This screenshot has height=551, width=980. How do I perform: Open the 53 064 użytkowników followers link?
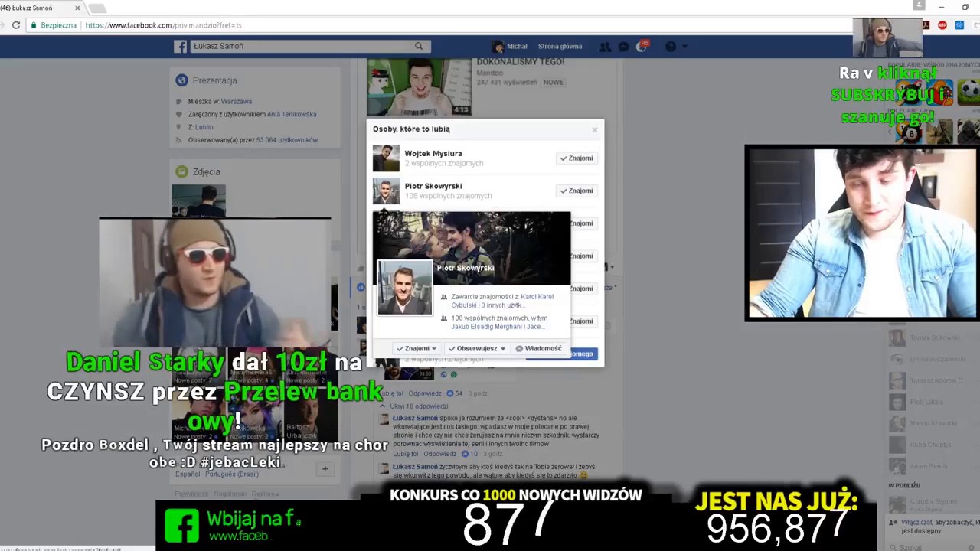[287, 140]
